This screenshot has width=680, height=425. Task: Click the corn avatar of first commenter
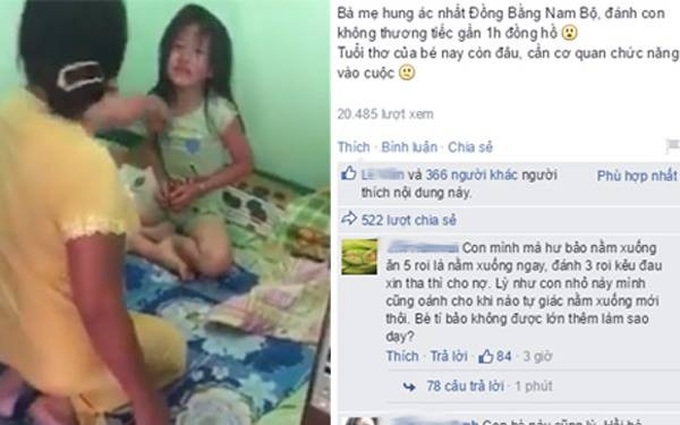[359, 257]
